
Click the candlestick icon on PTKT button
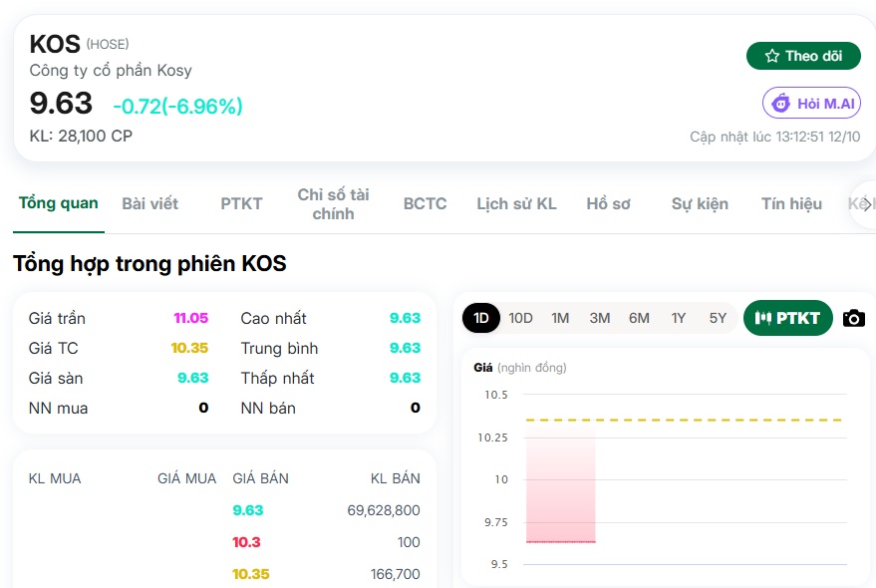click(762, 318)
